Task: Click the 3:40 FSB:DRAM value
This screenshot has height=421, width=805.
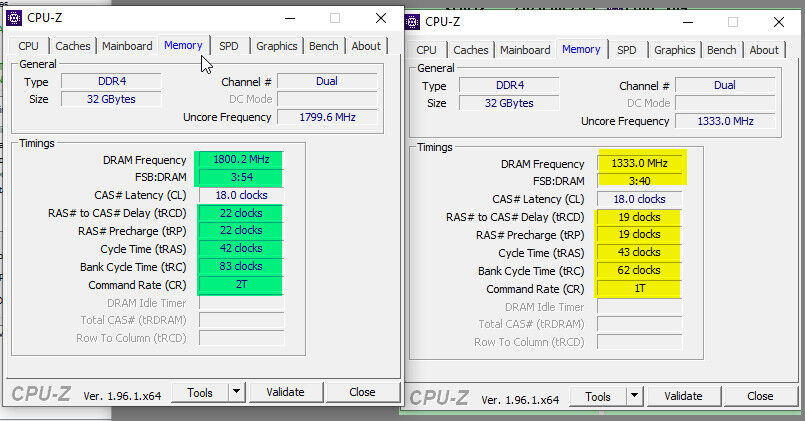Action: click(x=639, y=182)
